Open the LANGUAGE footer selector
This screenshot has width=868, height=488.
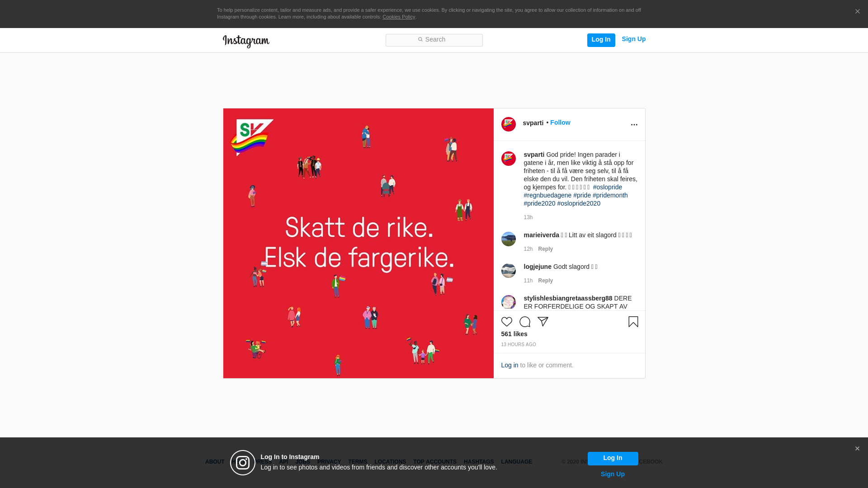point(516,462)
